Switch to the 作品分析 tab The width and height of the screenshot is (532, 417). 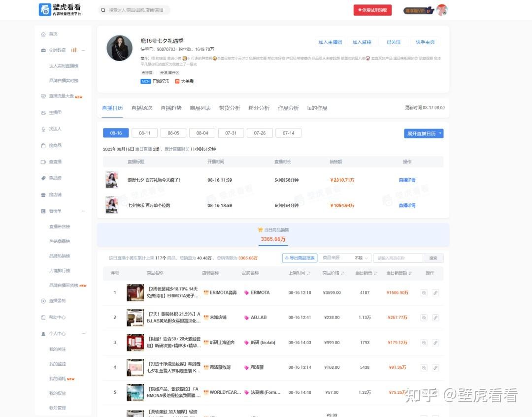click(288, 108)
